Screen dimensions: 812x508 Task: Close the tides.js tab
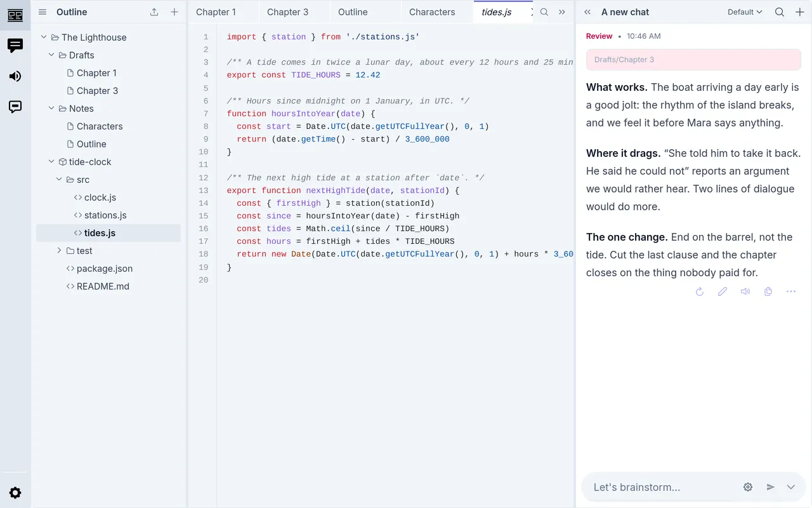pos(532,12)
